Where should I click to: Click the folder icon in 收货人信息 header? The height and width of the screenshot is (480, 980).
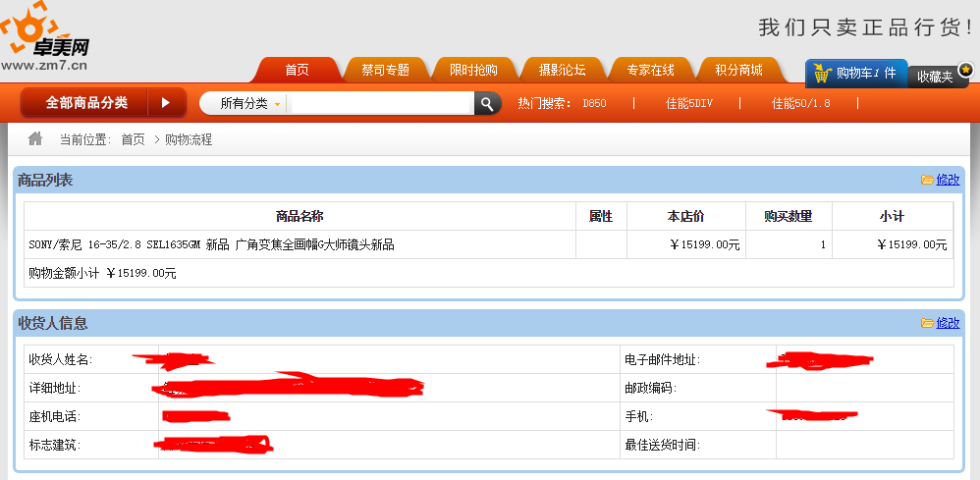pyautogui.click(x=927, y=323)
